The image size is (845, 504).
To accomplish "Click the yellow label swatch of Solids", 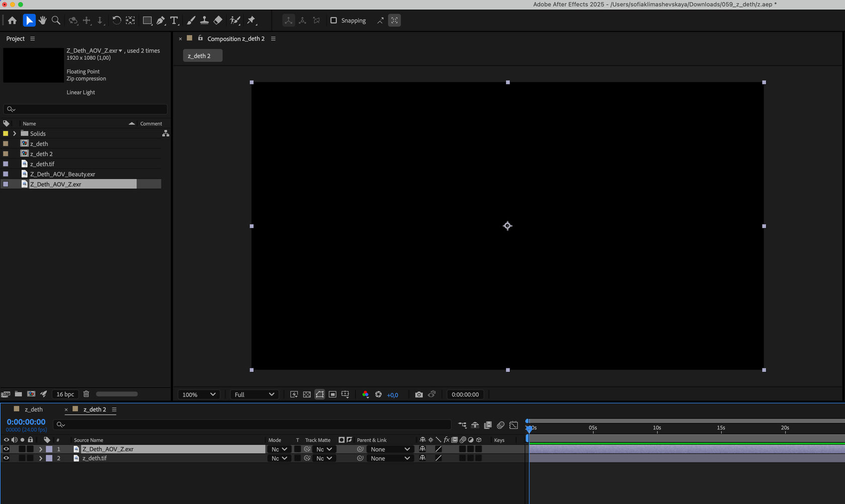I will (x=6, y=134).
